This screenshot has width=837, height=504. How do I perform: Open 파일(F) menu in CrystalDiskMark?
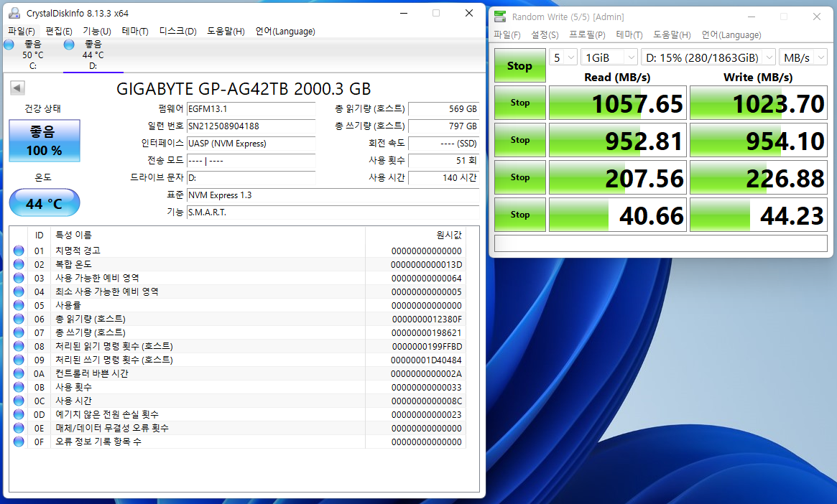507,34
